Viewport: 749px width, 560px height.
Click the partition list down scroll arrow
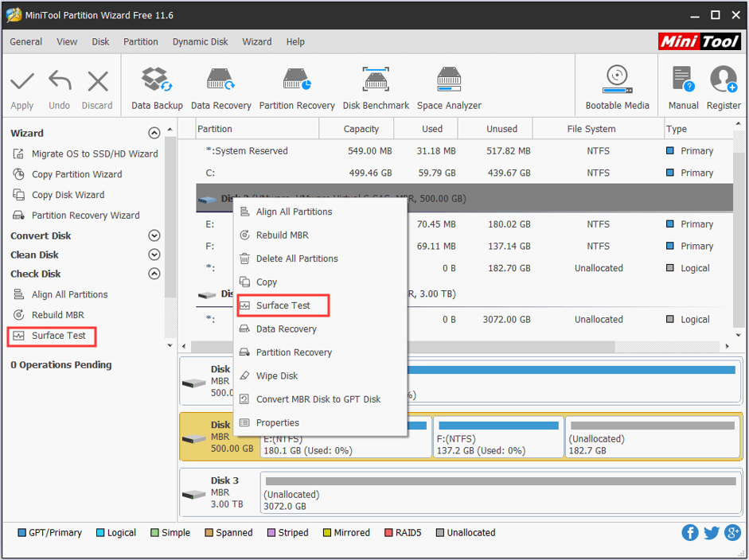tap(739, 335)
